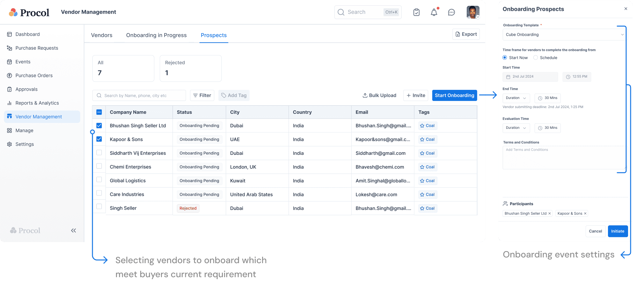644x281 pixels.
Task: Open Purchase Orders in the sidebar
Action: 30,76
